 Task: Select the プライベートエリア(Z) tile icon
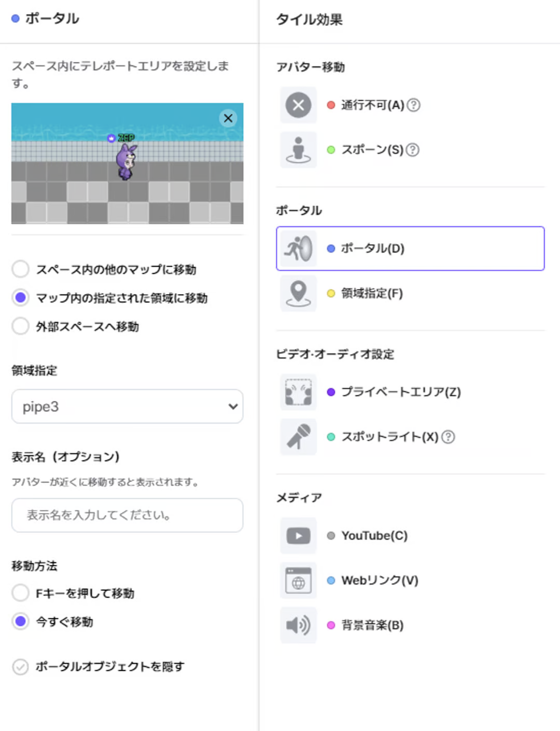(298, 392)
